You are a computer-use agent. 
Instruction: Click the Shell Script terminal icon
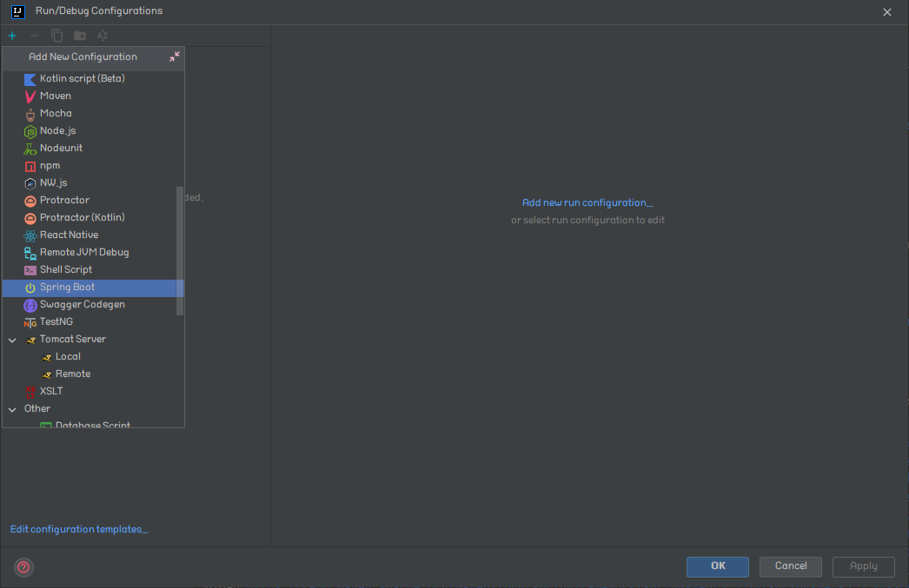30,270
